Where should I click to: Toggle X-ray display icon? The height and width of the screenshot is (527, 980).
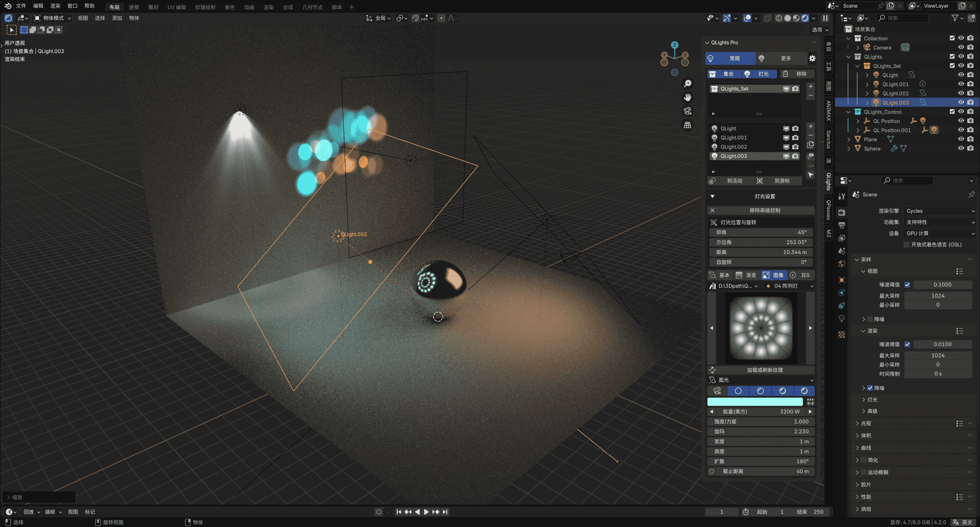pyautogui.click(x=767, y=18)
